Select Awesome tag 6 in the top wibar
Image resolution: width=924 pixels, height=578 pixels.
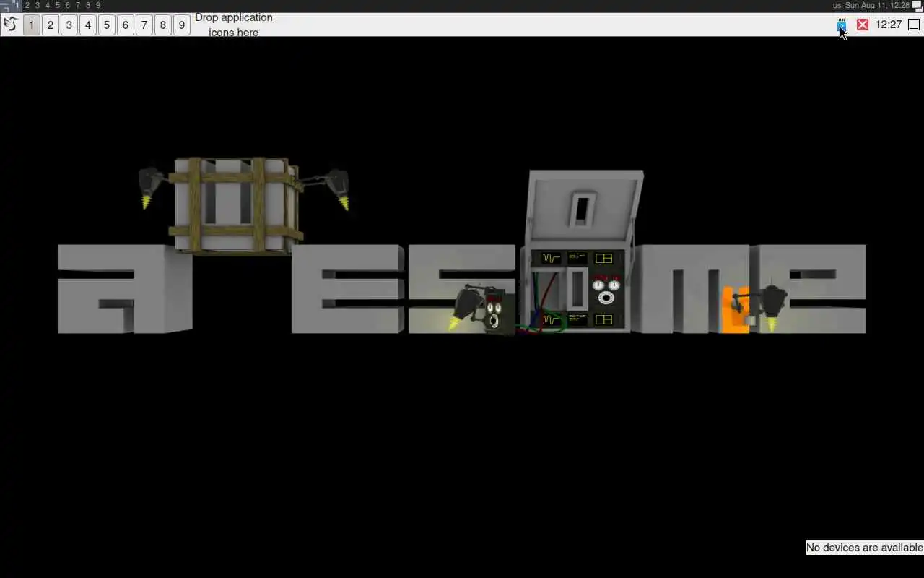click(68, 5)
